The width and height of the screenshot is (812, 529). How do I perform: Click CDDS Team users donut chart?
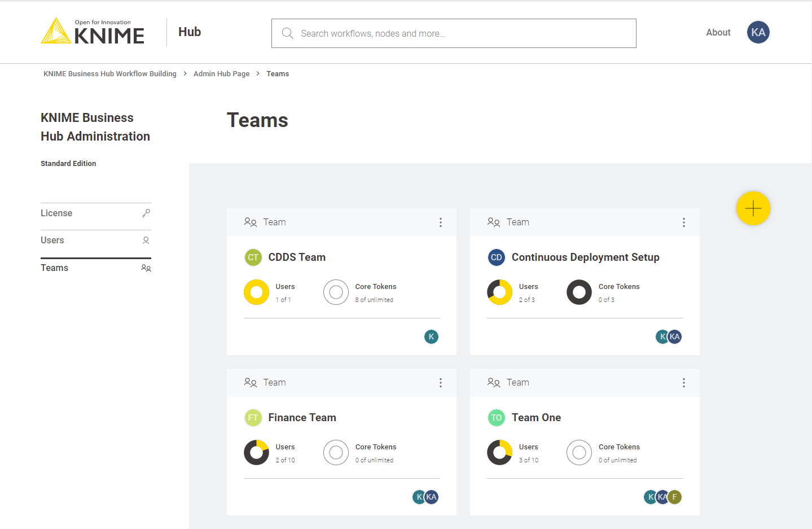[x=256, y=292]
